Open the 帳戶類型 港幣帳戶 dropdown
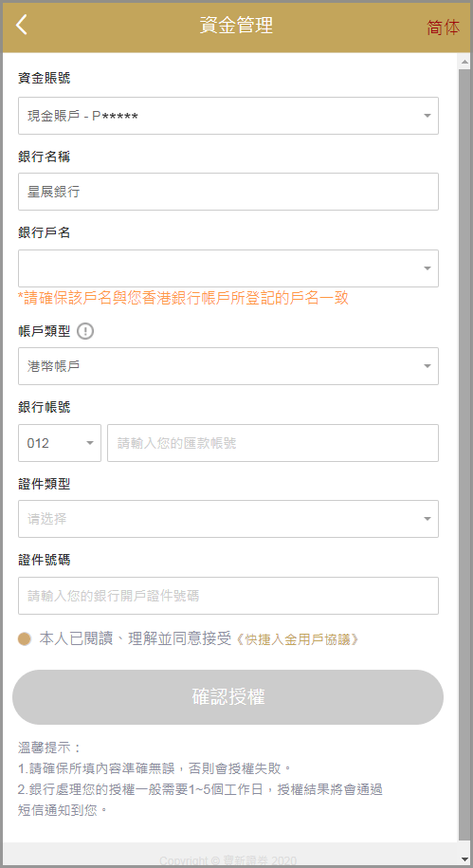The image size is (473, 868). (x=228, y=366)
